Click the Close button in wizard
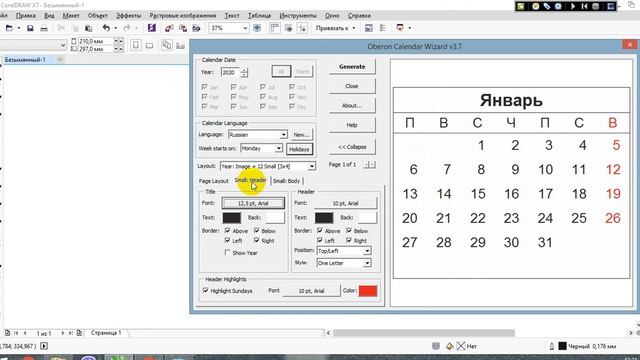Screen dimensions: 640x360 point(352,86)
